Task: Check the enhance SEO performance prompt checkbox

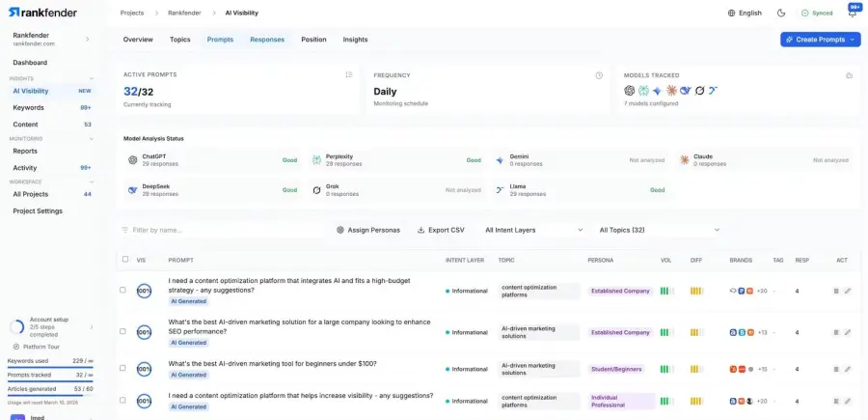Action: [122, 331]
